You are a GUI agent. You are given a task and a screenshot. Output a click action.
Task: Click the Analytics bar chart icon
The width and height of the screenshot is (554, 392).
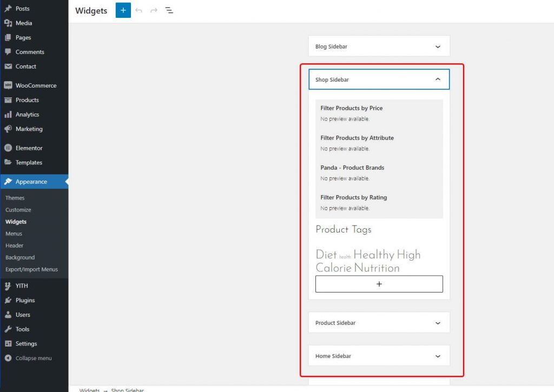coord(8,115)
